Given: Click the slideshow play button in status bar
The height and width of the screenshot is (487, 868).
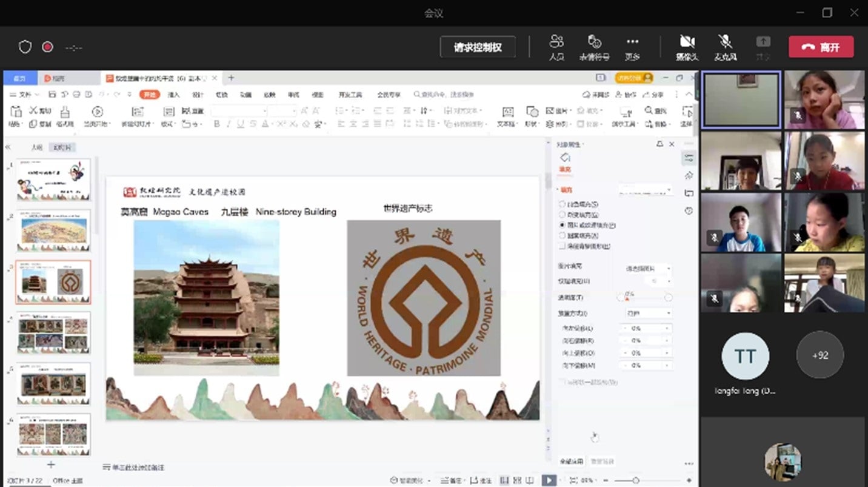Looking at the screenshot, I should pos(549,480).
